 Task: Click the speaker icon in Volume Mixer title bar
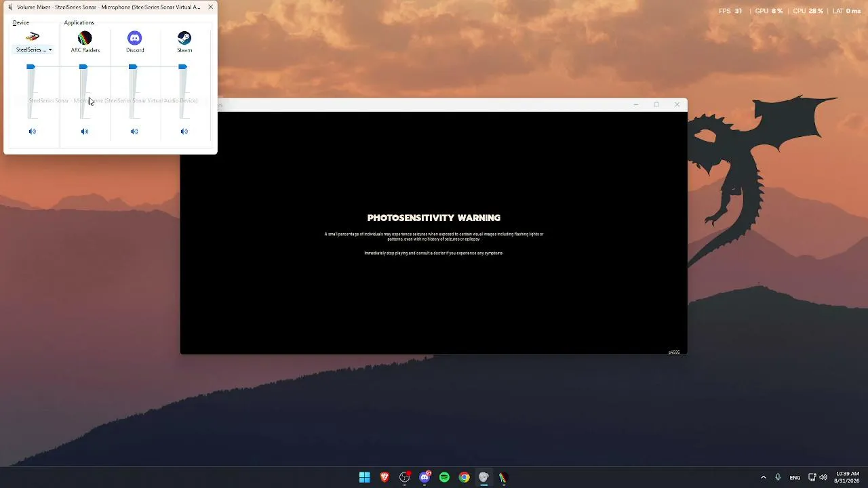click(x=10, y=7)
